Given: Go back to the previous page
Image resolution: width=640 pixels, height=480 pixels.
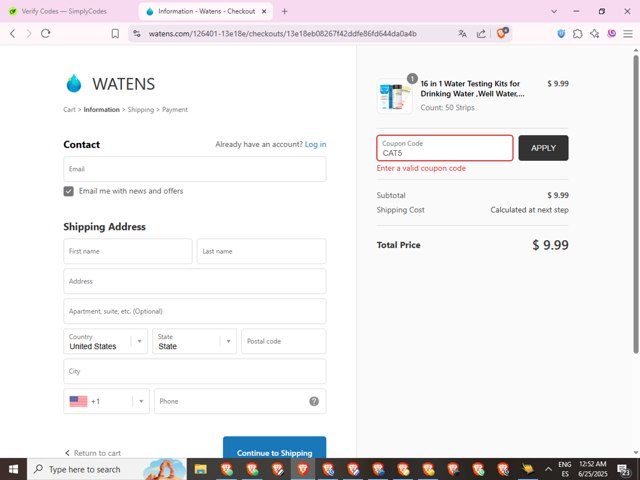Looking at the screenshot, I should pos(13,33).
